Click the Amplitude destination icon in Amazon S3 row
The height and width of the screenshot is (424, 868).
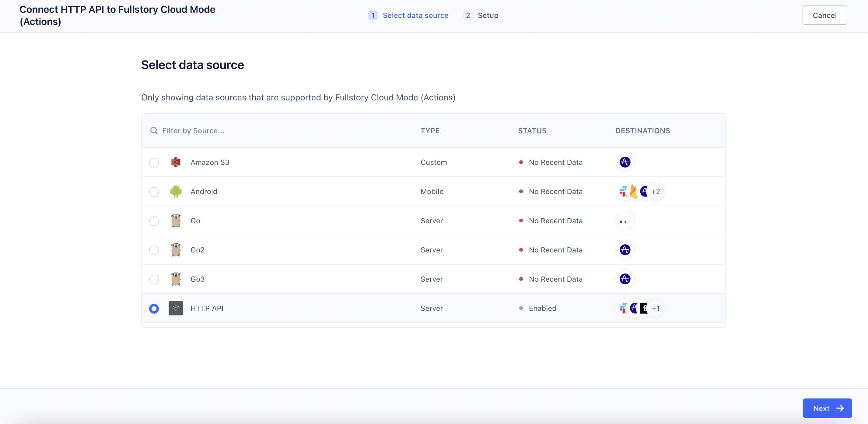(625, 162)
